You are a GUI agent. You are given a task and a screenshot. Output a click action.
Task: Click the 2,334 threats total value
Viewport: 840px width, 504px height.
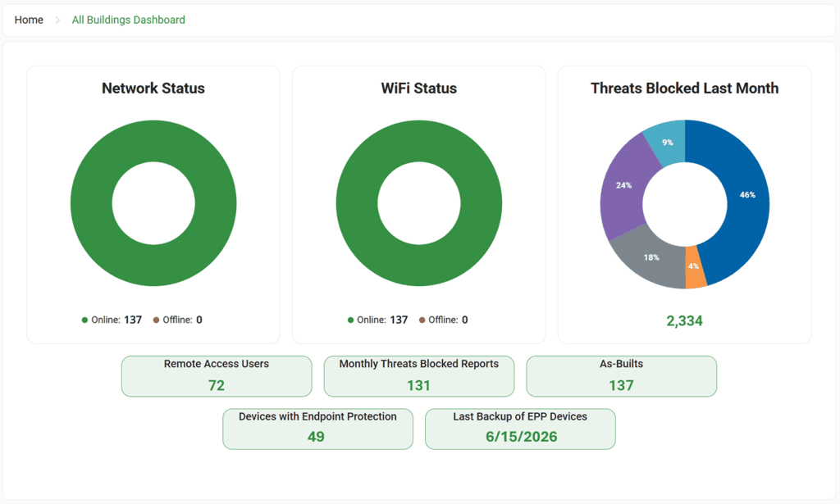tap(685, 320)
